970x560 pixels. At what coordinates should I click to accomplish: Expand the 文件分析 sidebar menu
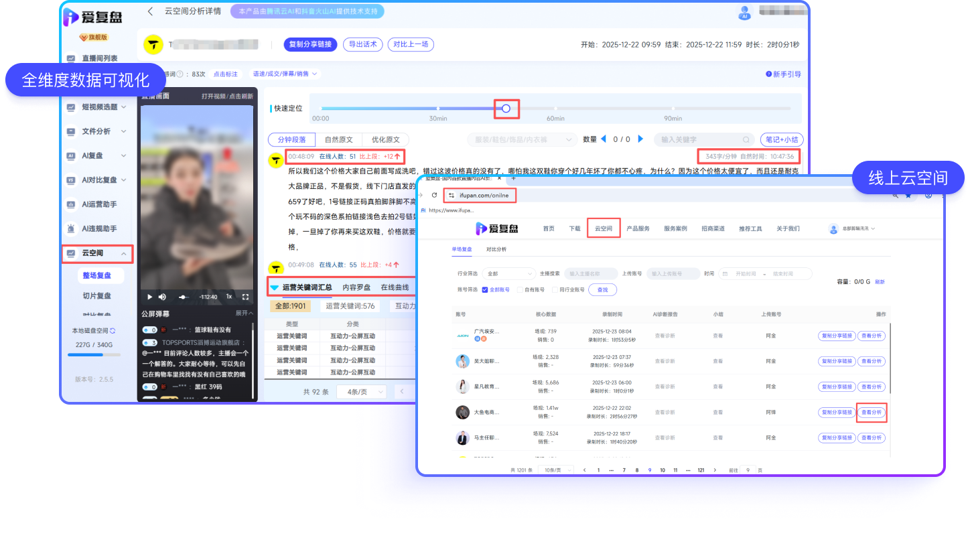click(x=123, y=131)
